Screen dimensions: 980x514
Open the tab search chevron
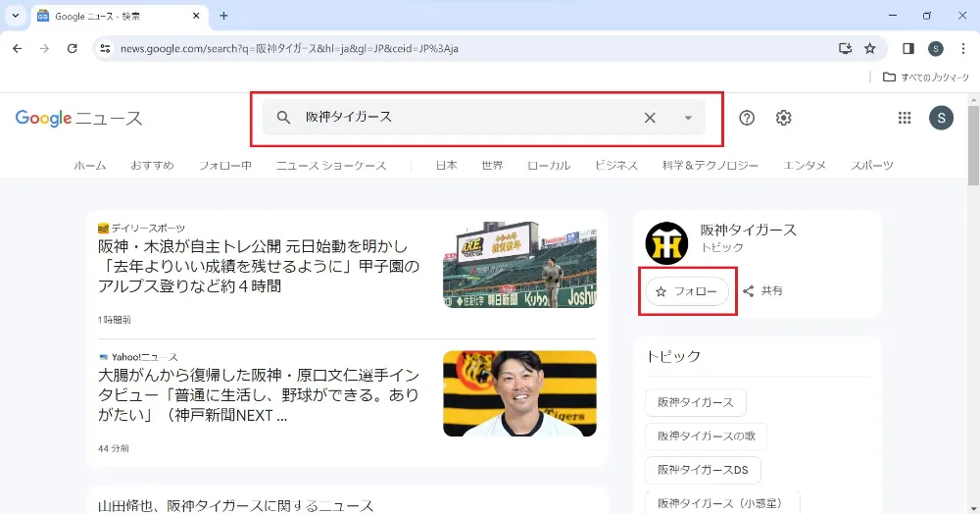(16, 16)
